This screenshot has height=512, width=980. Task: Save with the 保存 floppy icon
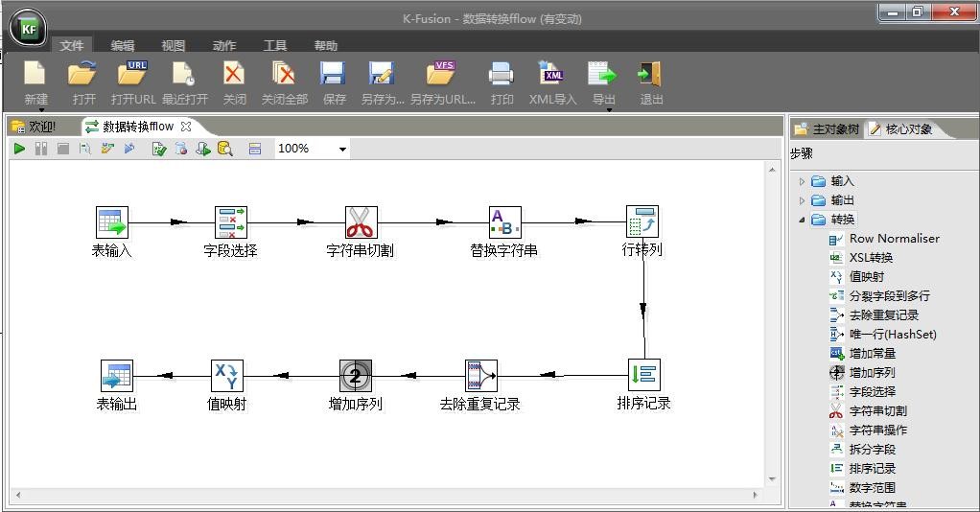(x=333, y=74)
